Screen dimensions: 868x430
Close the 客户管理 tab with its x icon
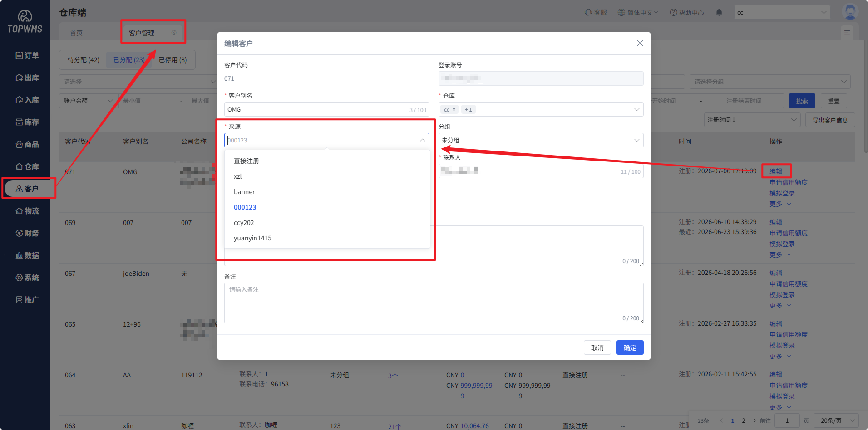pyautogui.click(x=174, y=33)
